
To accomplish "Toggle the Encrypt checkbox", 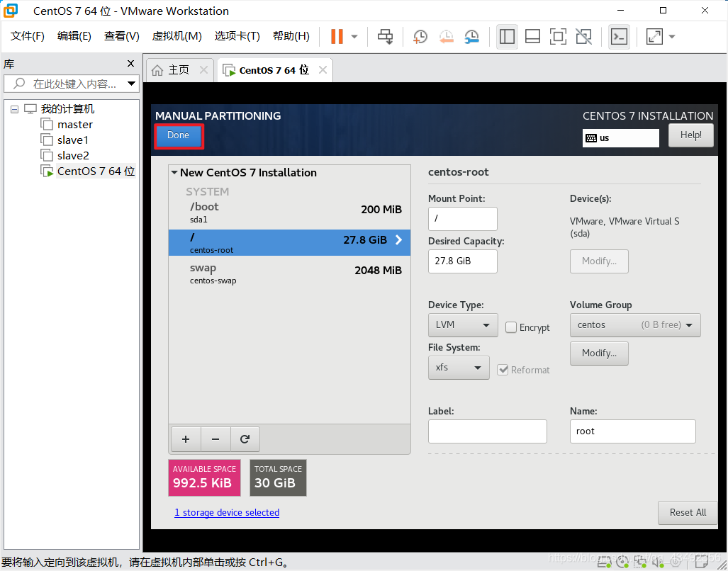I will [510, 327].
